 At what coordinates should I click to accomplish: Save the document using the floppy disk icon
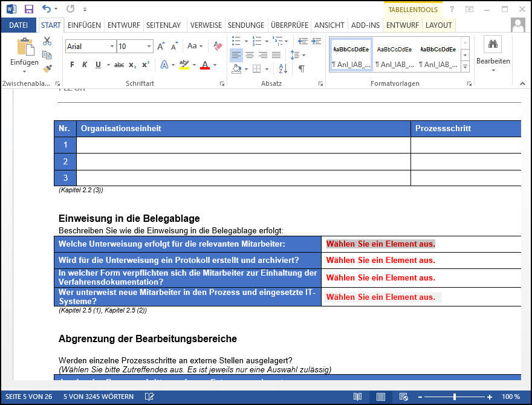click(28, 9)
